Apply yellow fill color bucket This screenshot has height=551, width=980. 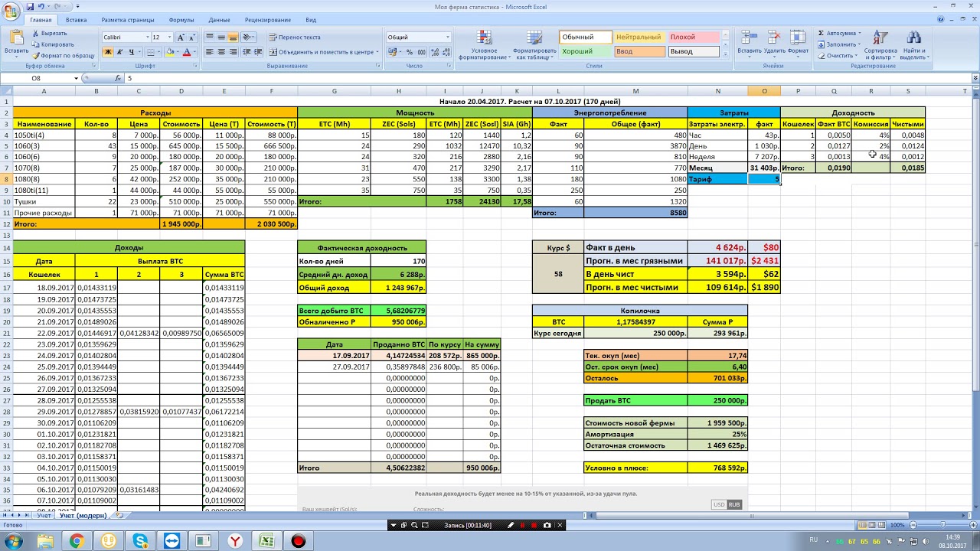[x=169, y=52]
